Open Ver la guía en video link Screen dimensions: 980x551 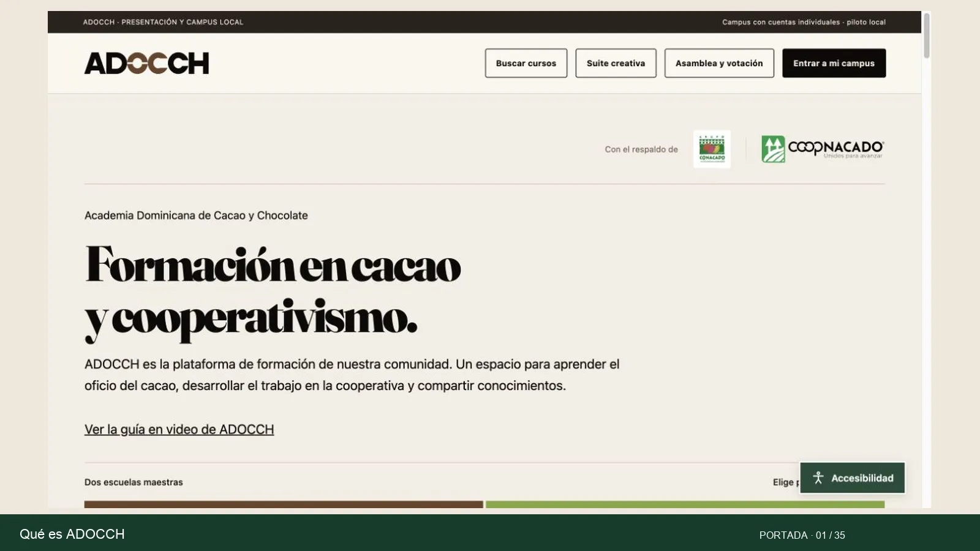click(x=179, y=429)
